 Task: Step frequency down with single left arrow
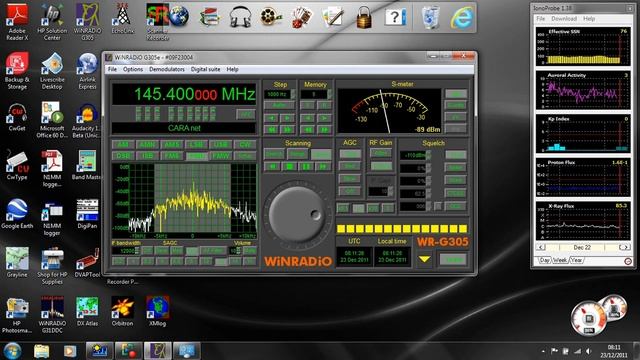(271, 118)
